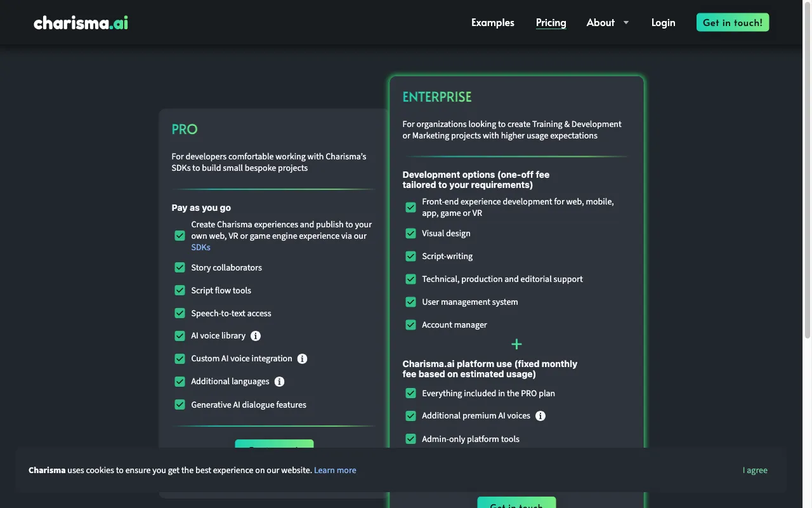812x508 pixels.
Task: Click the Speech-to-text access text
Action: (x=232, y=313)
